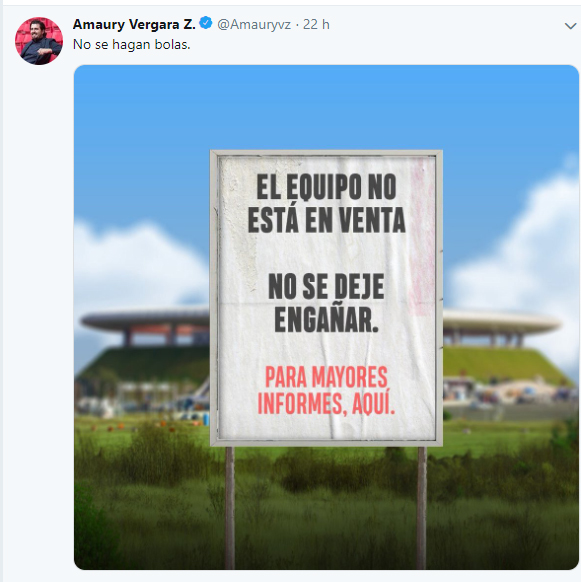The height and width of the screenshot is (582, 581).
Task: Click the blue verified badge icon
Action: tap(206, 23)
